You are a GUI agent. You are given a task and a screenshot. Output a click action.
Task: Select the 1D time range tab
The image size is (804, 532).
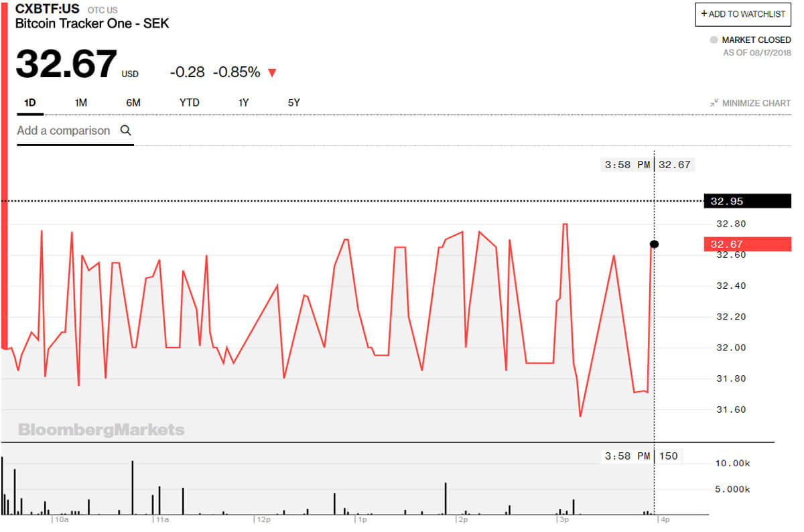[x=29, y=103]
